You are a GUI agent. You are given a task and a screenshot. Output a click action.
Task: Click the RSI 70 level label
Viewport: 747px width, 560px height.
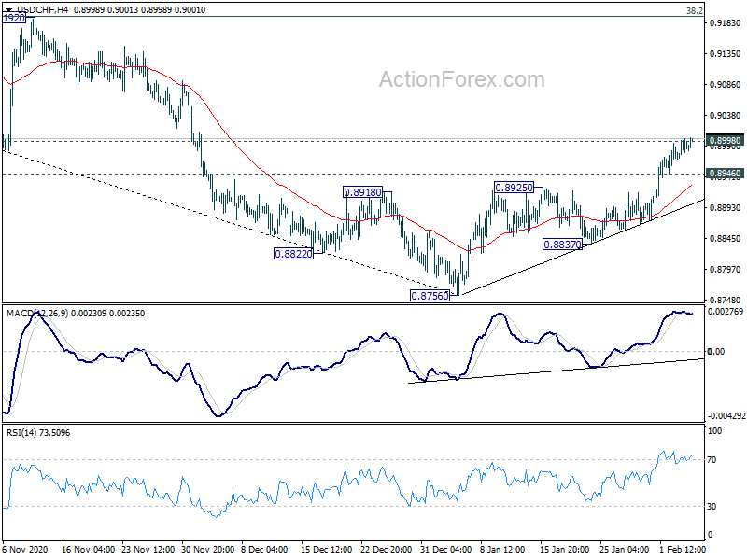[x=712, y=460]
